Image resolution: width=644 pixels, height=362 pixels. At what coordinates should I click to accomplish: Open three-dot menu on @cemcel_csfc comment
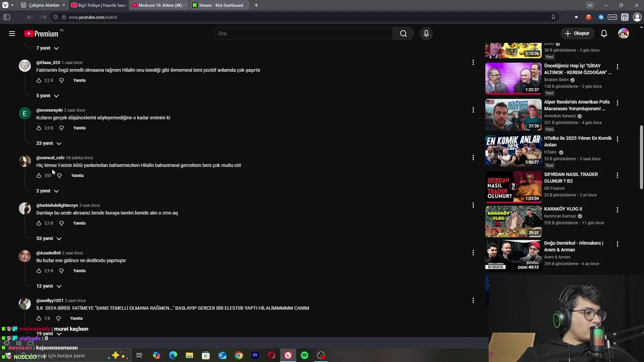[473, 158]
